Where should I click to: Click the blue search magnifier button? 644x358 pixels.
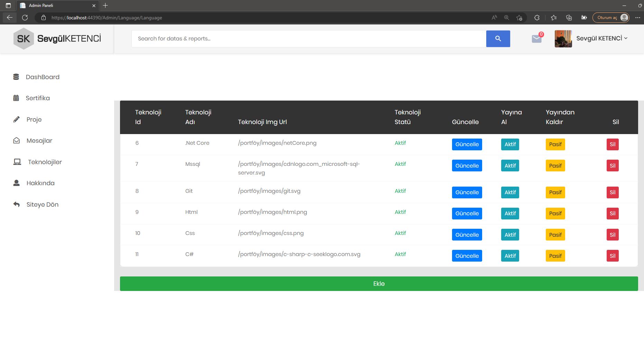(x=498, y=39)
